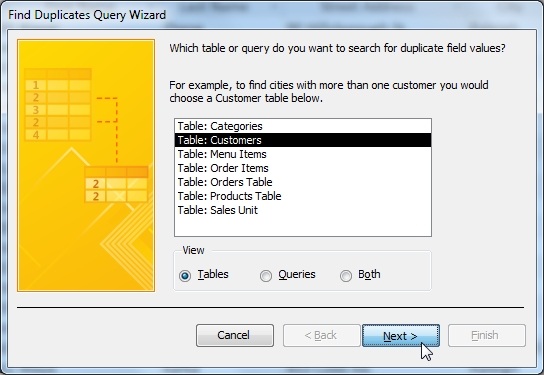This screenshot has width=544, height=375.
Task: Choose the Both view radio option
Action: [346, 276]
